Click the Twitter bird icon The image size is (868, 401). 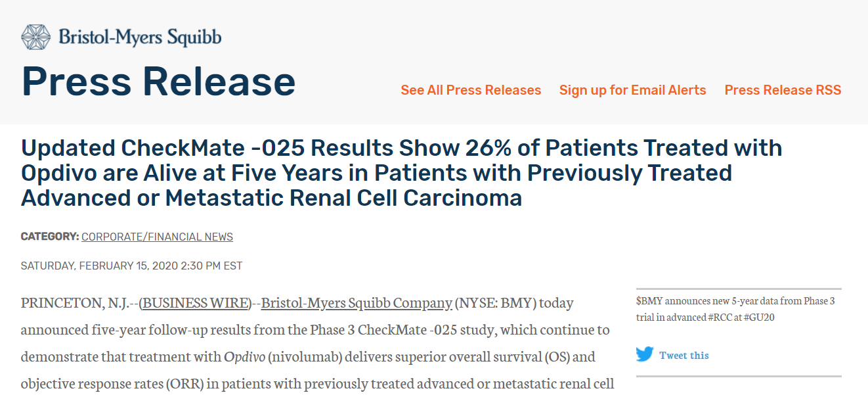coord(645,354)
